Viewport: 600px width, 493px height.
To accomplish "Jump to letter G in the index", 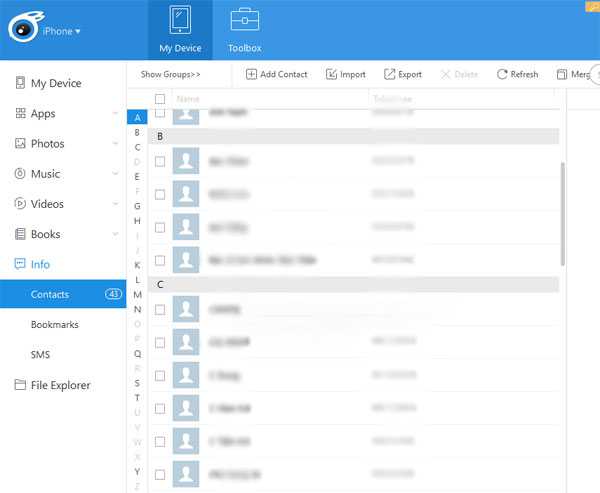I will click(x=137, y=206).
